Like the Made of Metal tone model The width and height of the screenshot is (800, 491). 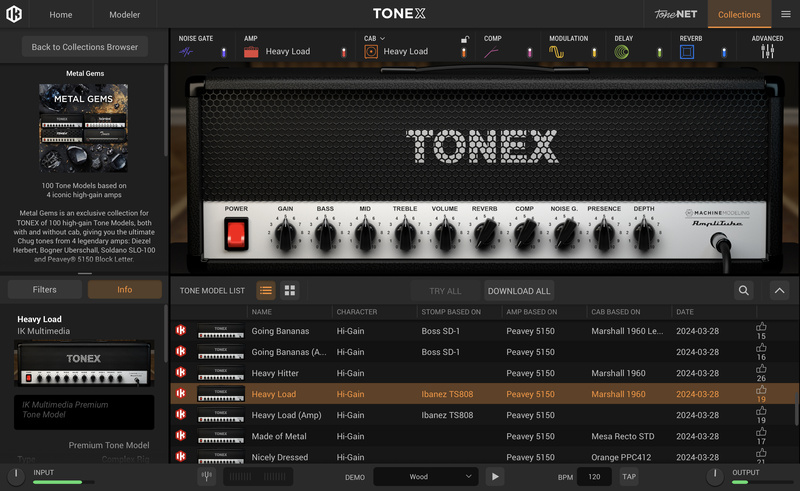coord(761,432)
